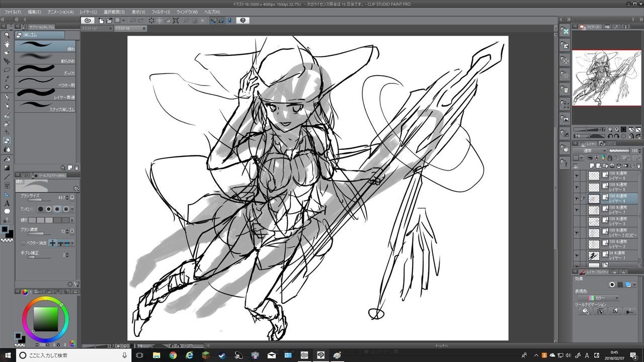Create a new canvas file

[x=101, y=21]
